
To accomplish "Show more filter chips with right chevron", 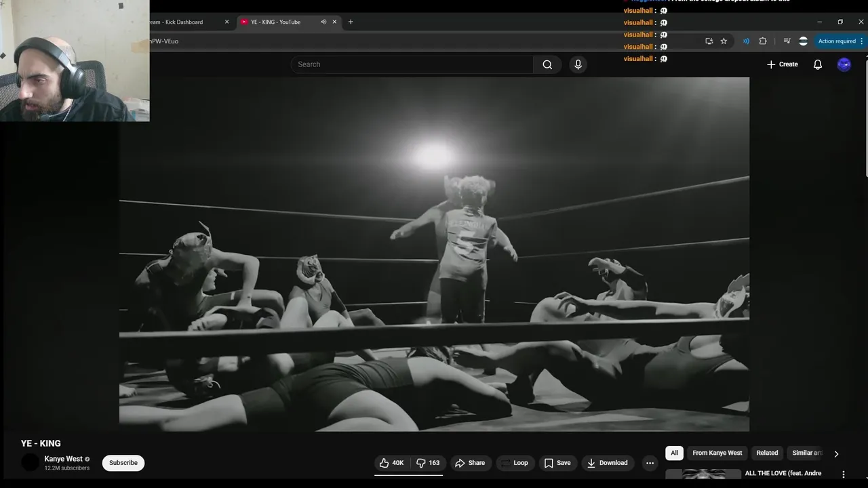I will [x=836, y=453].
